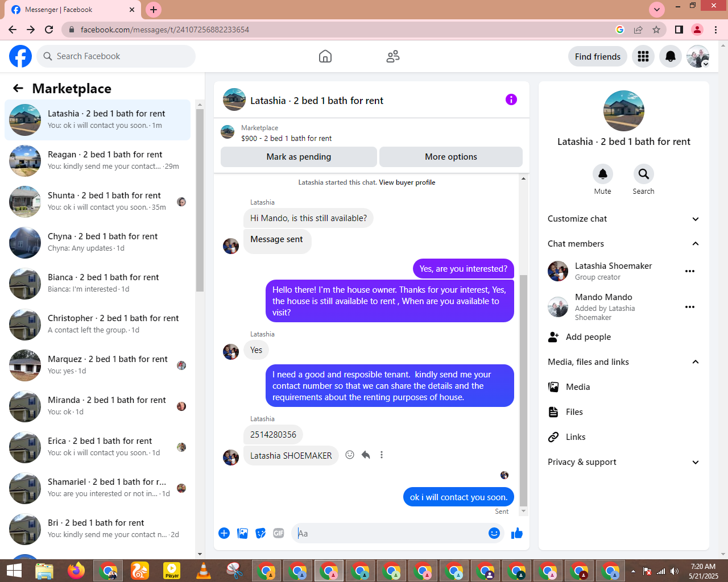Collapse the Media, files and links section
This screenshot has height=582, width=728.
point(624,362)
